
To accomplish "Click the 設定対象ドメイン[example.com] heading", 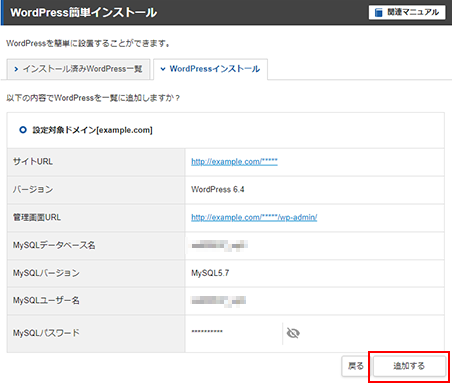I will 92,130.
